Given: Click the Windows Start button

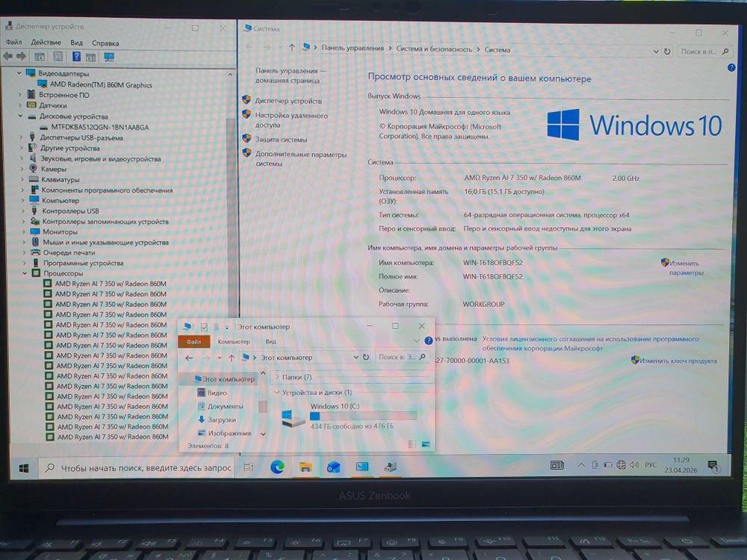Looking at the screenshot, I should (x=24, y=468).
